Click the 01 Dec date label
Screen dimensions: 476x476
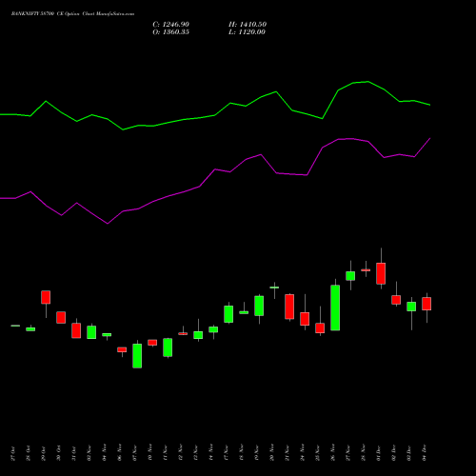[379, 453]
